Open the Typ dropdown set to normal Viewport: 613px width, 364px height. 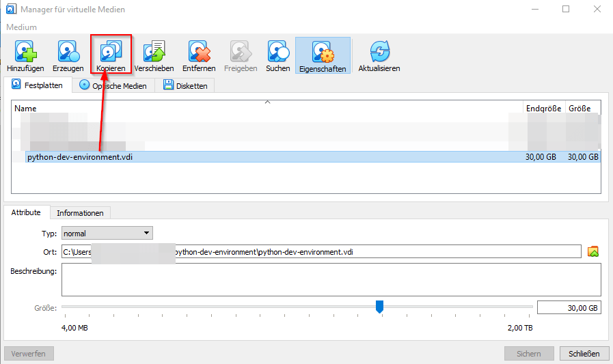point(107,234)
